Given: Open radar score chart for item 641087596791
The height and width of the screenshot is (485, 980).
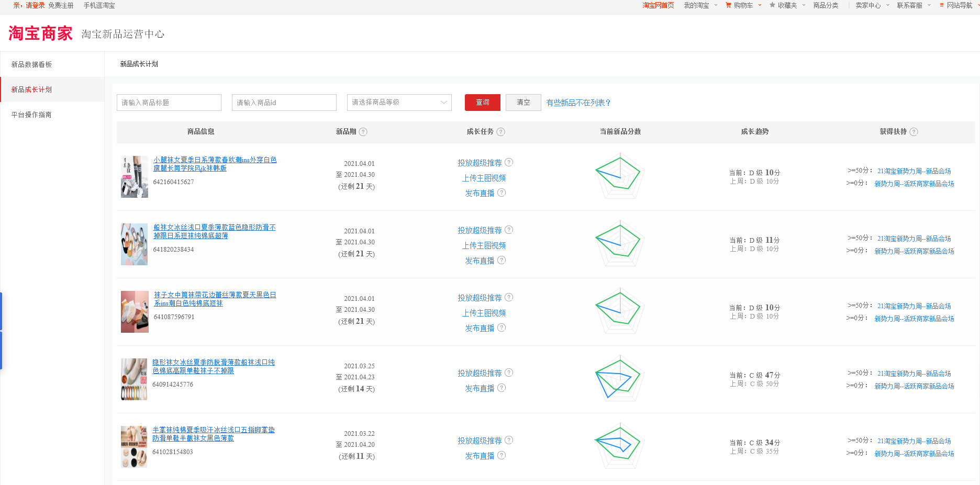Looking at the screenshot, I should point(620,311).
